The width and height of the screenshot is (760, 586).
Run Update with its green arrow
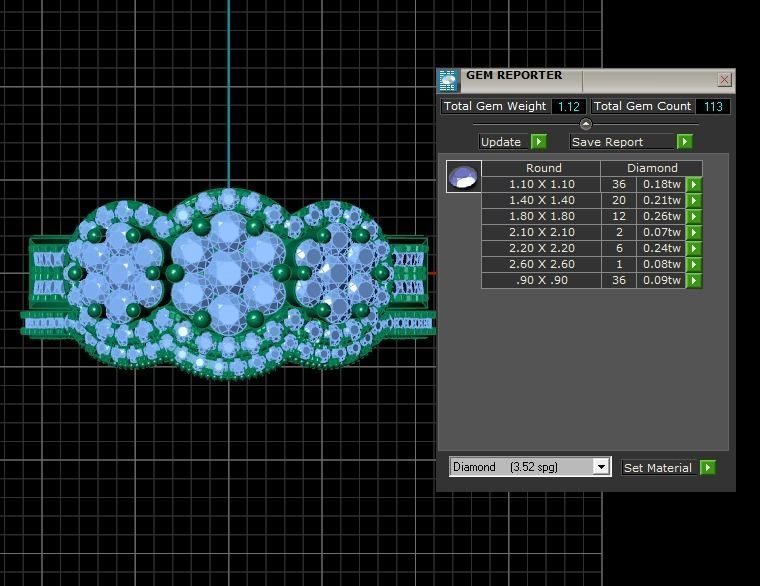[x=539, y=142]
